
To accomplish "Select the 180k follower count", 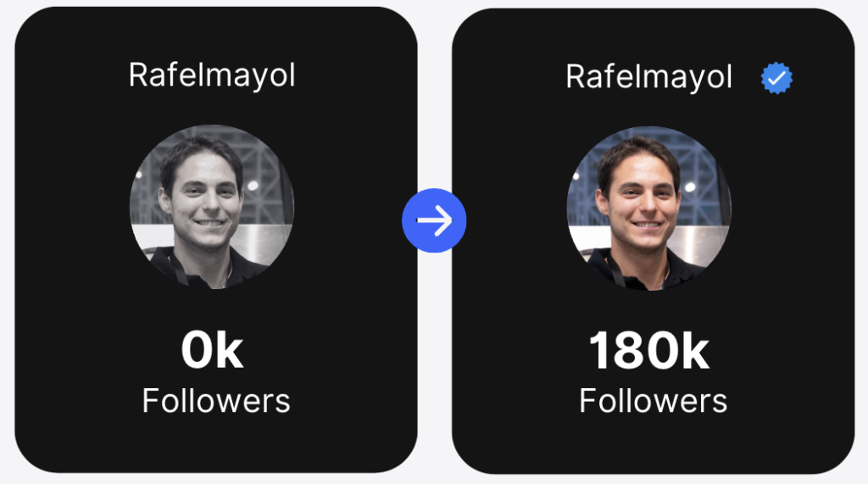I will (x=648, y=350).
